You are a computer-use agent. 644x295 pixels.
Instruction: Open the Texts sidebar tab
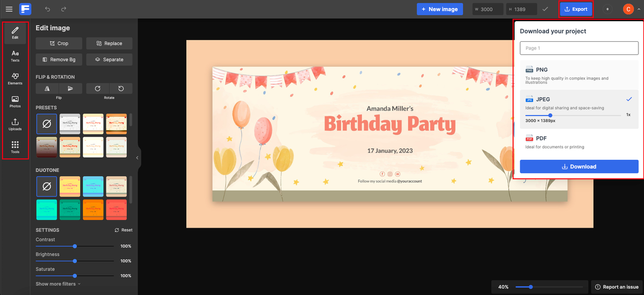pos(15,56)
